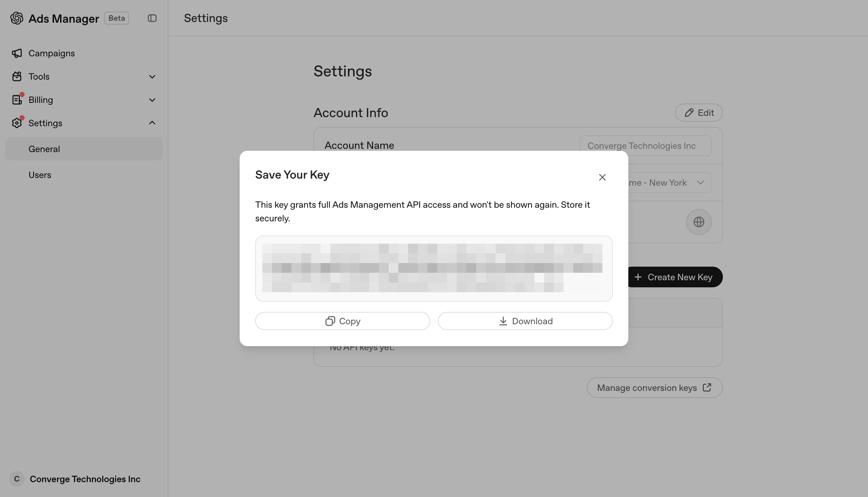The width and height of the screenshot is (868, 497).
Task: Collapse the Settings section chevron
Action: coord(152,123)
